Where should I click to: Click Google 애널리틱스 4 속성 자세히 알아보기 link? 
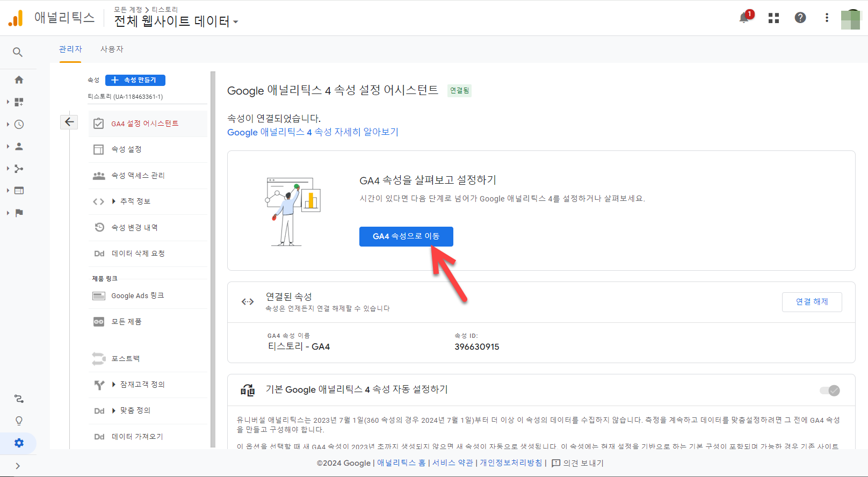[x=313, y=132]
